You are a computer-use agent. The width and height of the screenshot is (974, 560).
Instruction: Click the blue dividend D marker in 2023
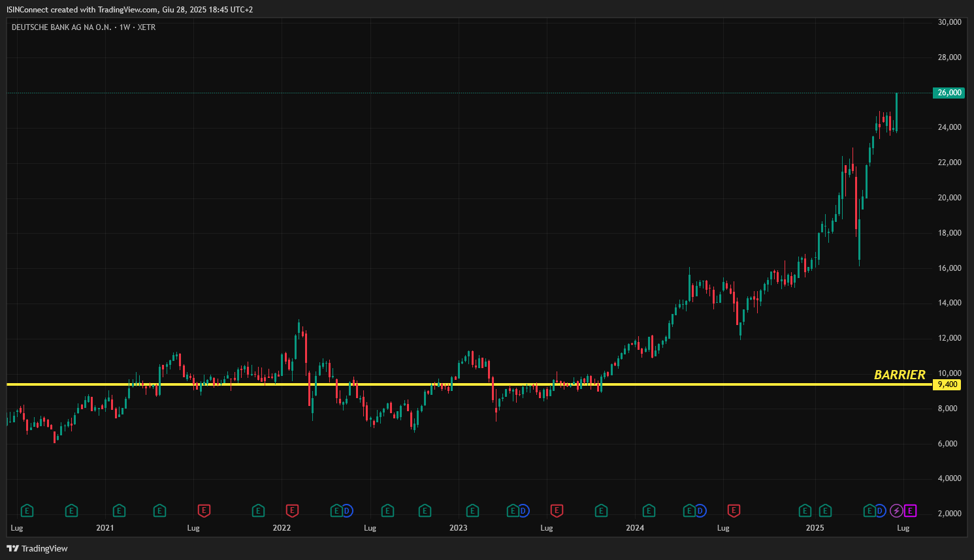523,510
